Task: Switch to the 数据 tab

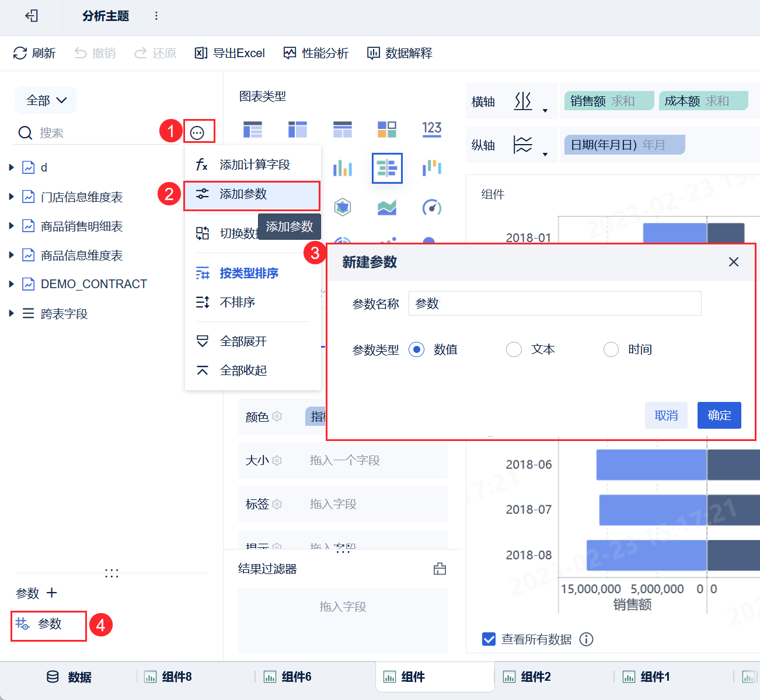Action: pyautogui.click(x=69, y=677)
